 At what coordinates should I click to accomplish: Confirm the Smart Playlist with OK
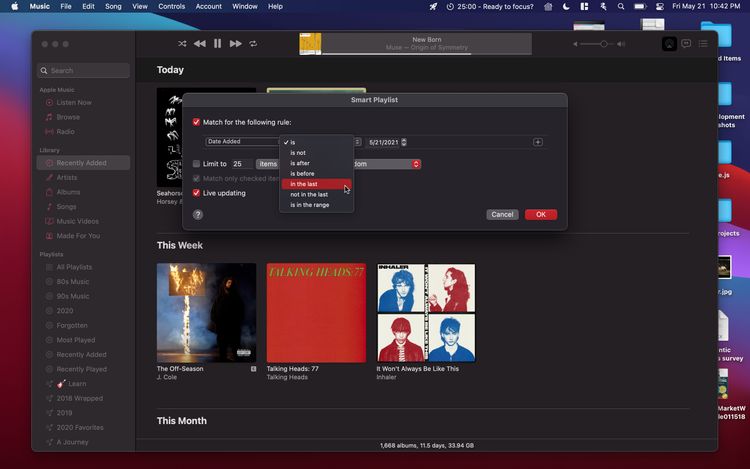pyautogui.click(x=540, y=214)
